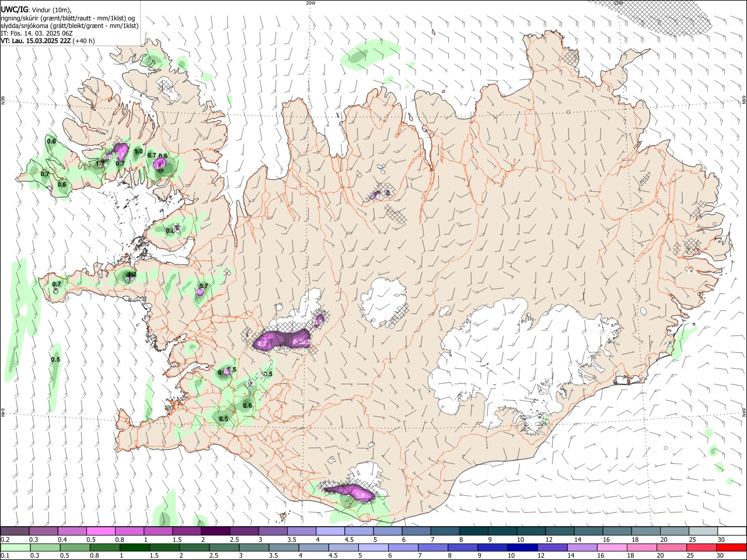The image size is (747, 560).
Task: Click the 'slydda/snjókoma' legend description line
Action: 69,26
